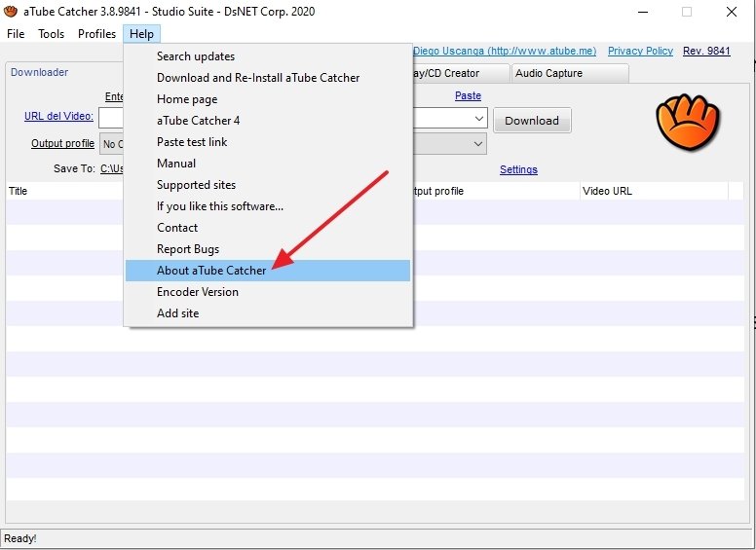This screenshot has height=550, width=756.
Task: Click the Download button
Action: pyautogui.click(x=532, y=121)
